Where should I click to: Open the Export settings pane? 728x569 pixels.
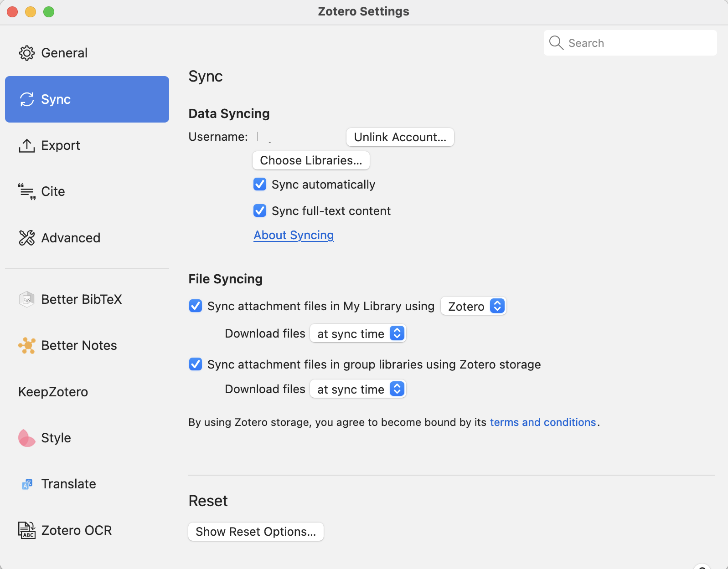[x=87, y=146]
